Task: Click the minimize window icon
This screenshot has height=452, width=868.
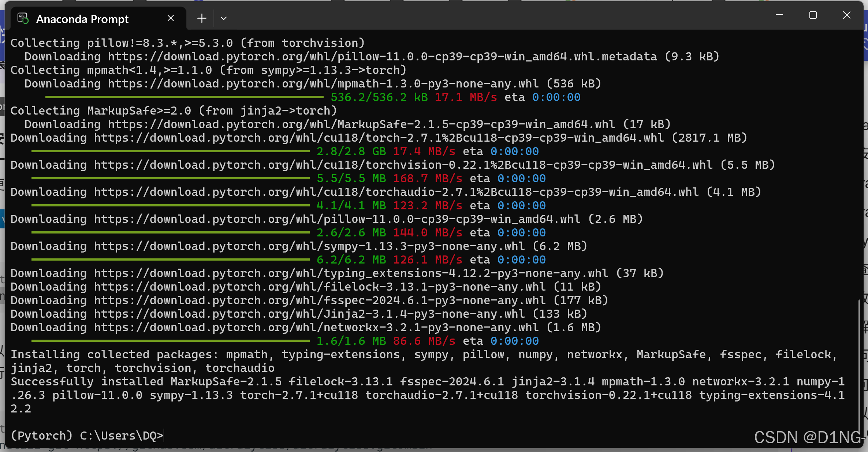Action: (x=779, y=15)
